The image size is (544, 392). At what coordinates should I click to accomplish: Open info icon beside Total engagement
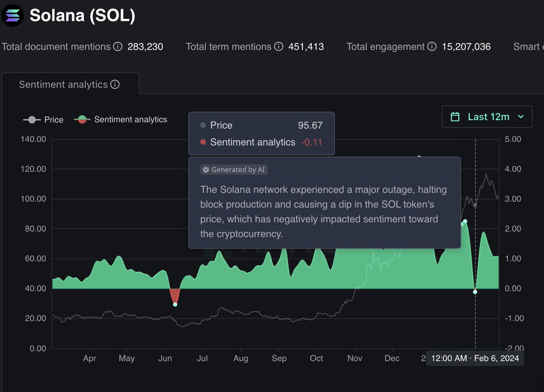coord(432,47)
